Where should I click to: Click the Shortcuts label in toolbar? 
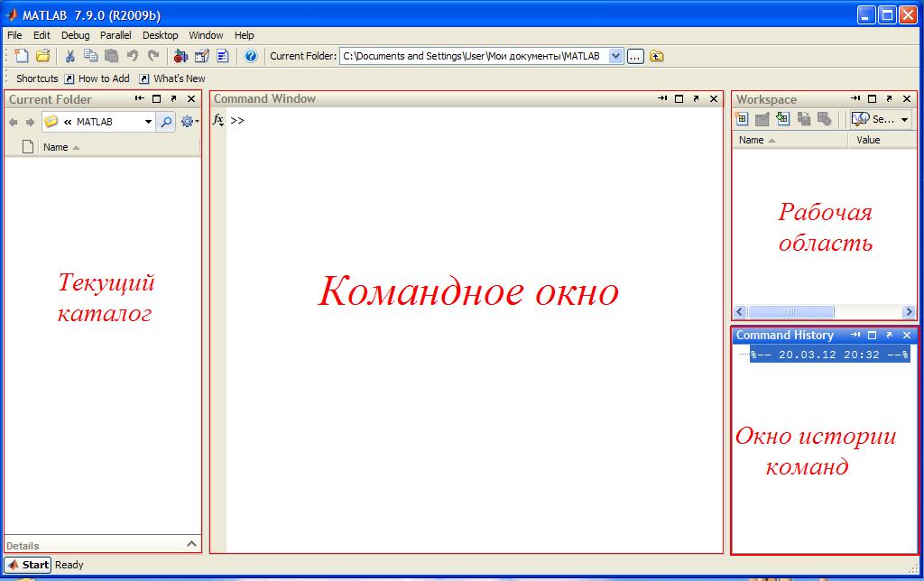(37, 78)
